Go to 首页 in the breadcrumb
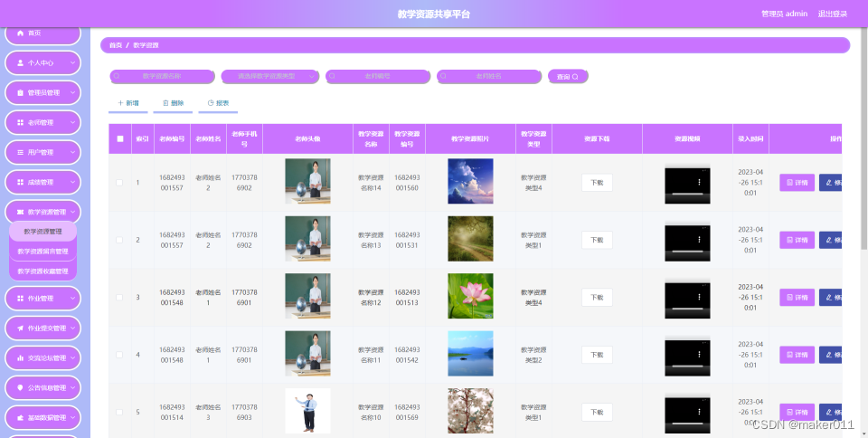The height and width of the screenshot is (438, 868). (116, 45)
